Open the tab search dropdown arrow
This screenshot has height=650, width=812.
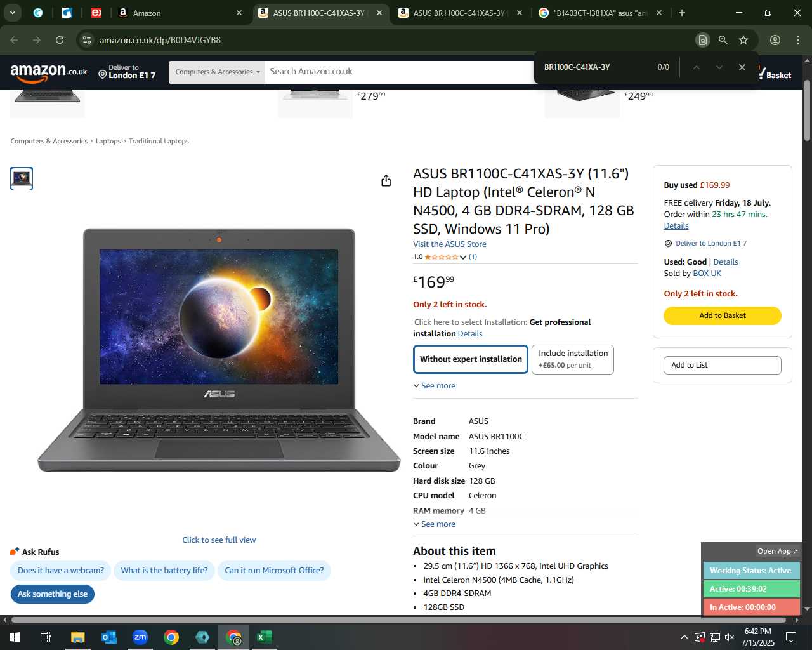click(x=13, y=13)
